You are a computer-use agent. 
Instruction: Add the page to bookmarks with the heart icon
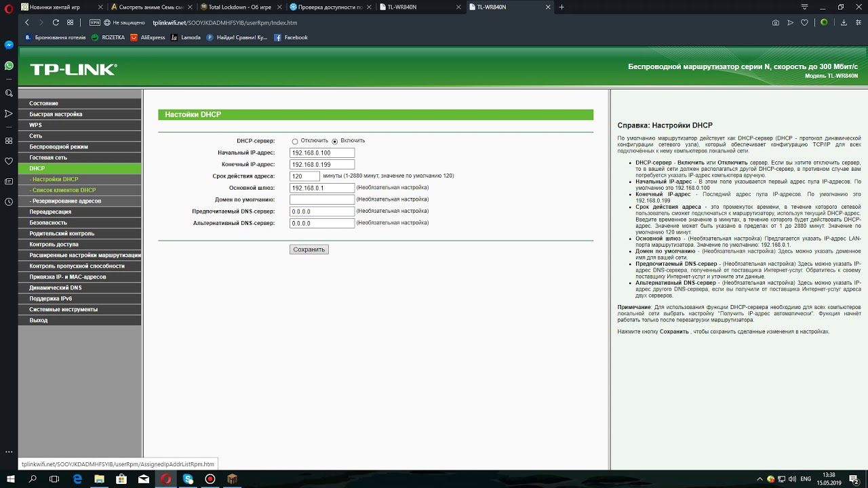(x=804, y=22)
